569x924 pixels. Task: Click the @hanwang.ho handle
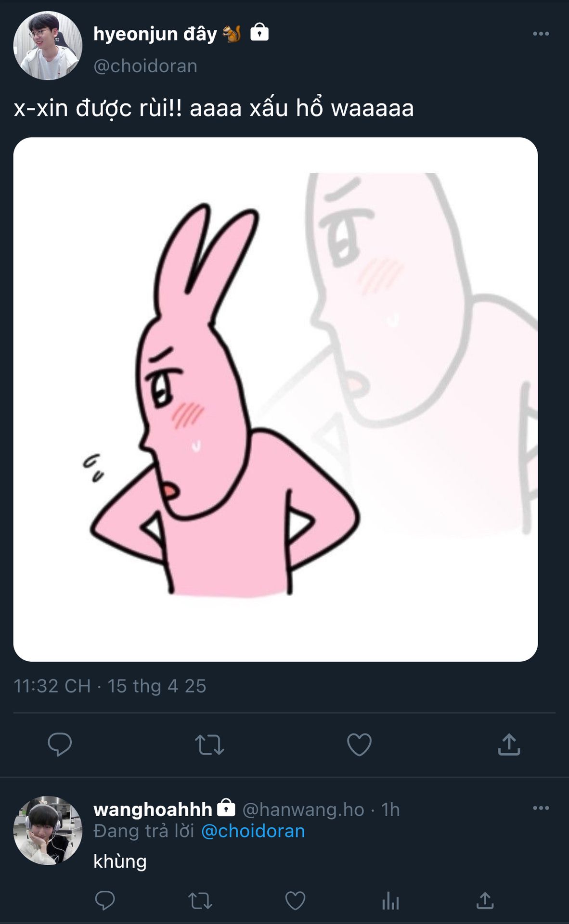click(x=303, y=809)
